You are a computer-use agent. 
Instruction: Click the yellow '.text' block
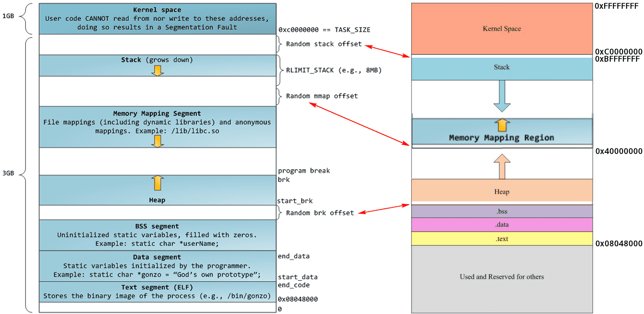click(502, 239)
